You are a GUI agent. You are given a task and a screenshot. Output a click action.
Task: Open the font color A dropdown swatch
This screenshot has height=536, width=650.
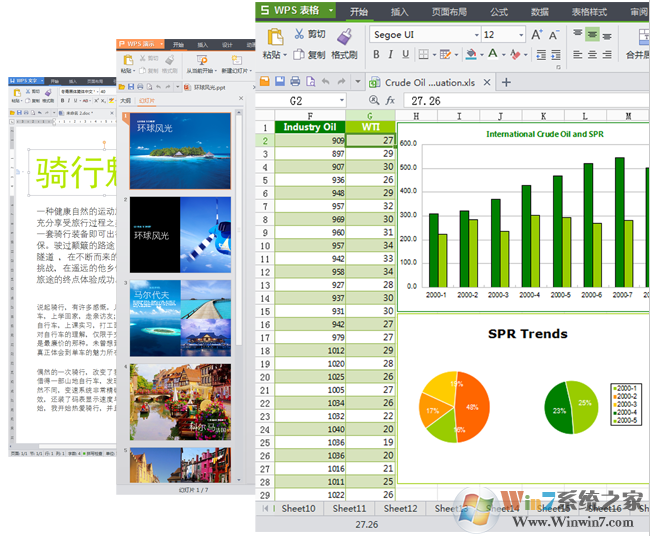502,55
